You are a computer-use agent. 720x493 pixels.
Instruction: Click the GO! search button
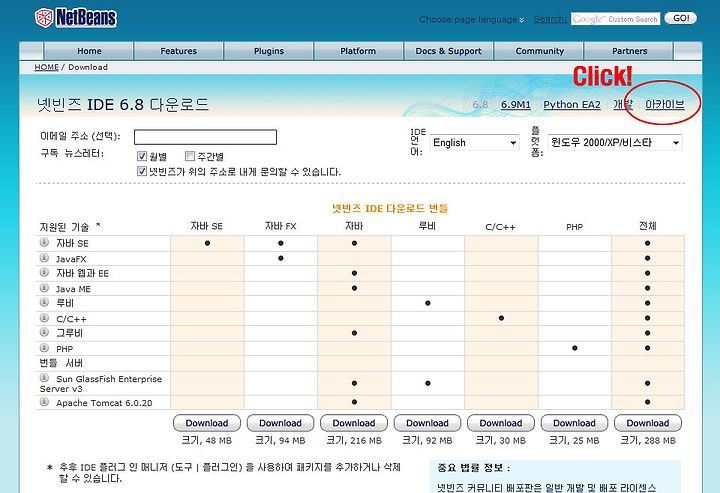(x=681, y=18)
